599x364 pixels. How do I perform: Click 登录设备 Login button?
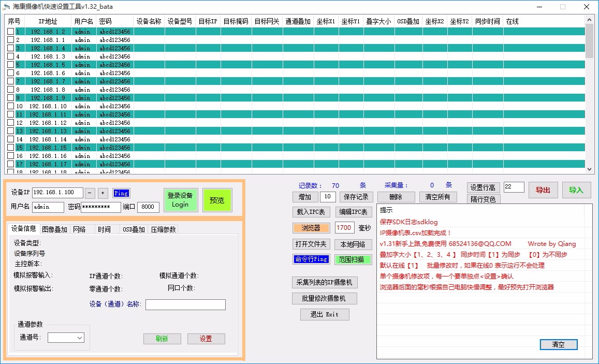coord(180,200)
